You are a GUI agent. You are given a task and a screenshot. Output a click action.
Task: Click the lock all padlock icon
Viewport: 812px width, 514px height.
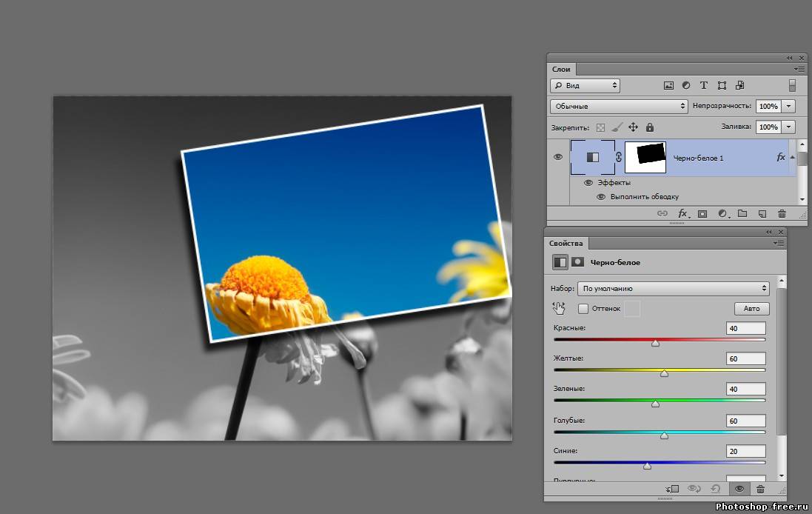coord(650,127)
